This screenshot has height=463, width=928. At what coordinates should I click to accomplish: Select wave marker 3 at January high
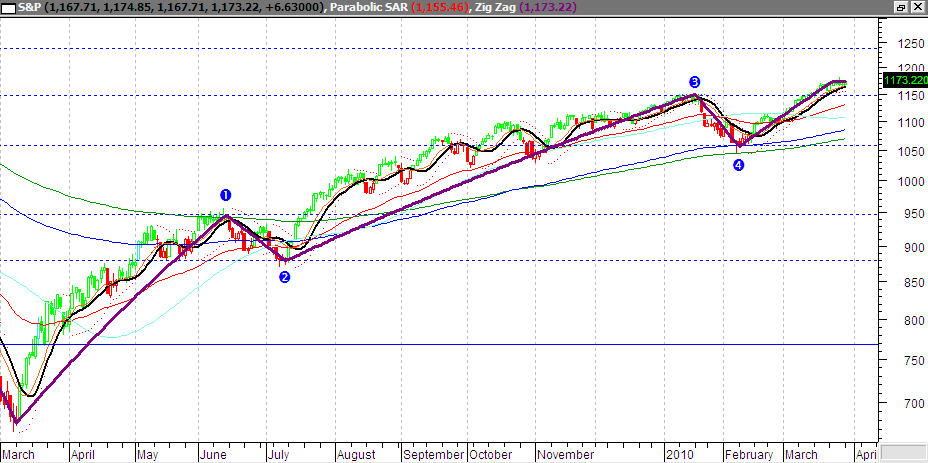coord(694,82)
